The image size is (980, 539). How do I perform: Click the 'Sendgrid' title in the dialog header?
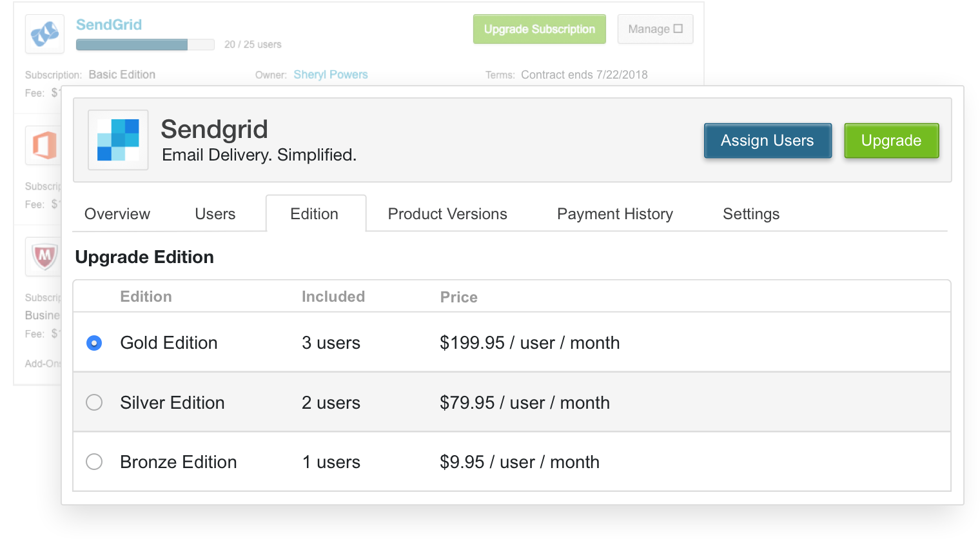click(214, 129)
